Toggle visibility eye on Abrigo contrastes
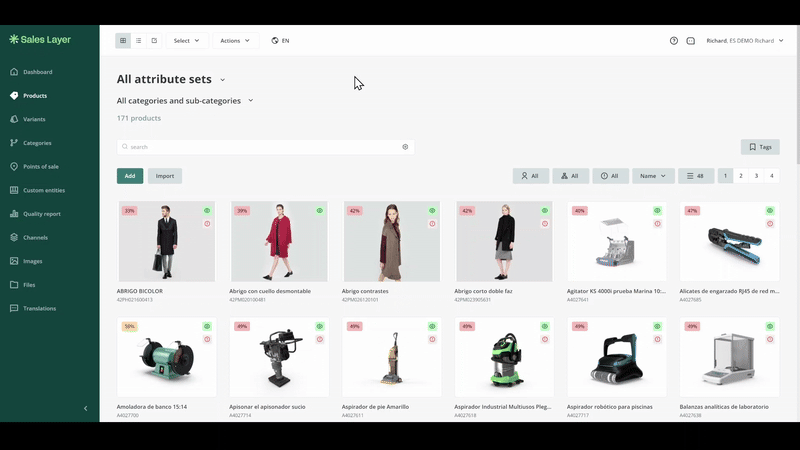Image resolution: width=800 pixels, height=450 pixels. tap(432, 210)
